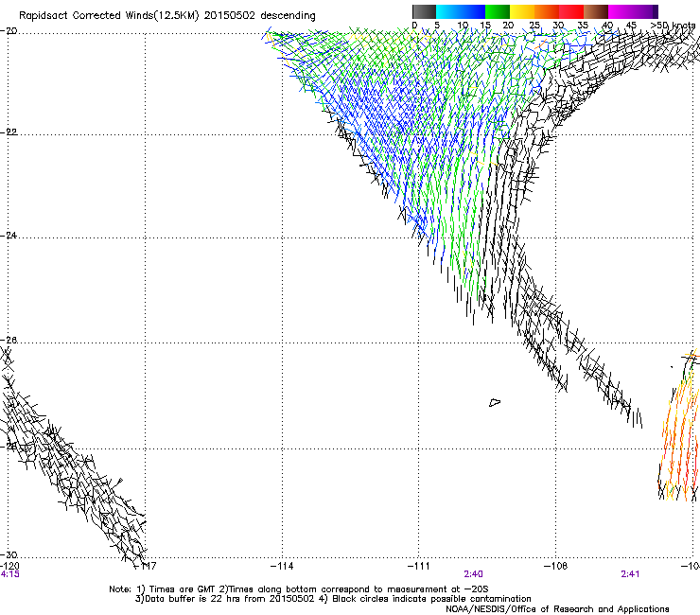Click the magenta 40–50 knots legend segment

coord(630,11)
